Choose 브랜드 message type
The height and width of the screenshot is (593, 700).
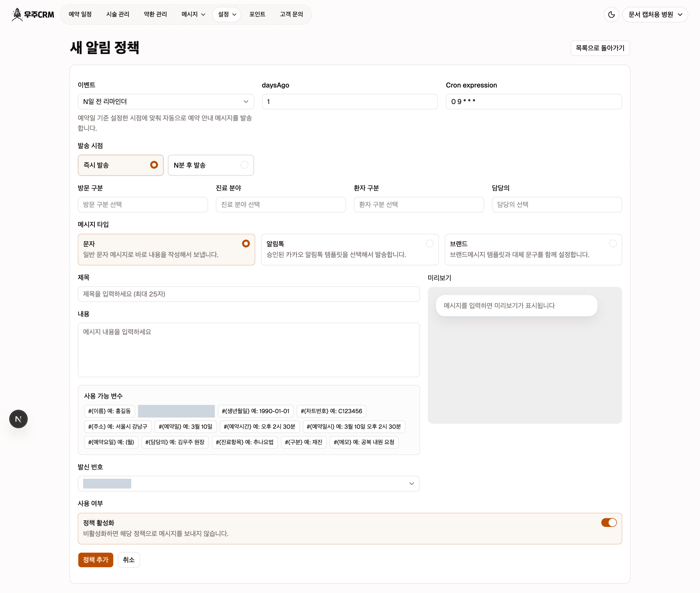coord(533,249)
